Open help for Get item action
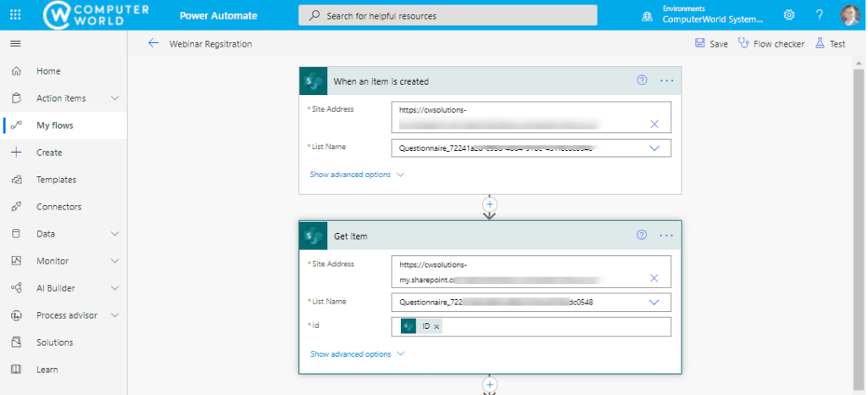The height and width of the screenshot is (395, 868). tap(643, 235)
